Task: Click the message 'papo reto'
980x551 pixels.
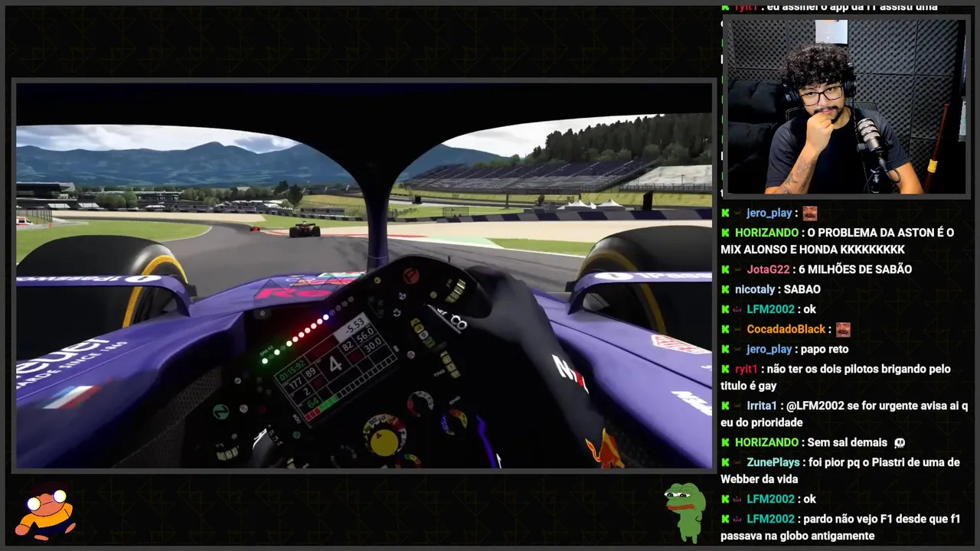Action: (826, 349)
